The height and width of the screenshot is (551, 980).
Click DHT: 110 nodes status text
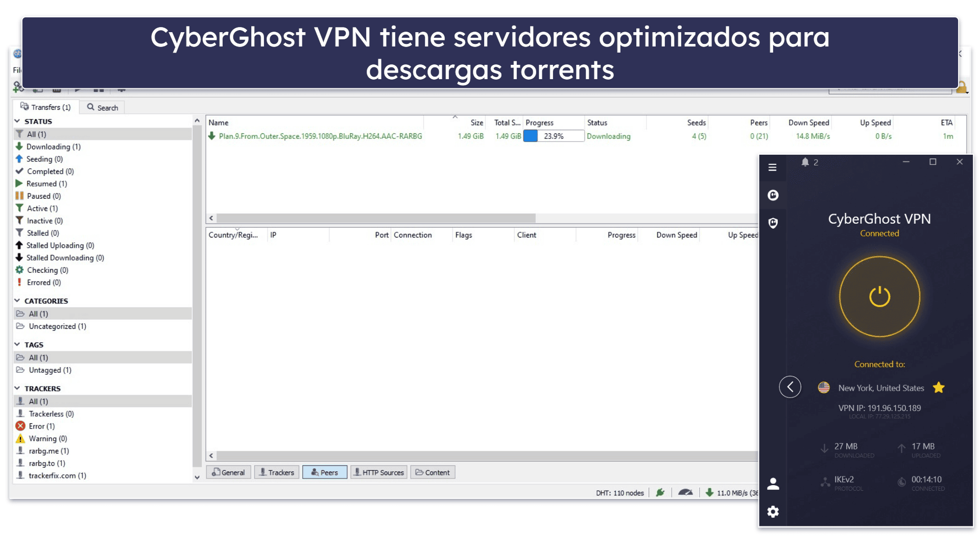(x=619, y=493)
